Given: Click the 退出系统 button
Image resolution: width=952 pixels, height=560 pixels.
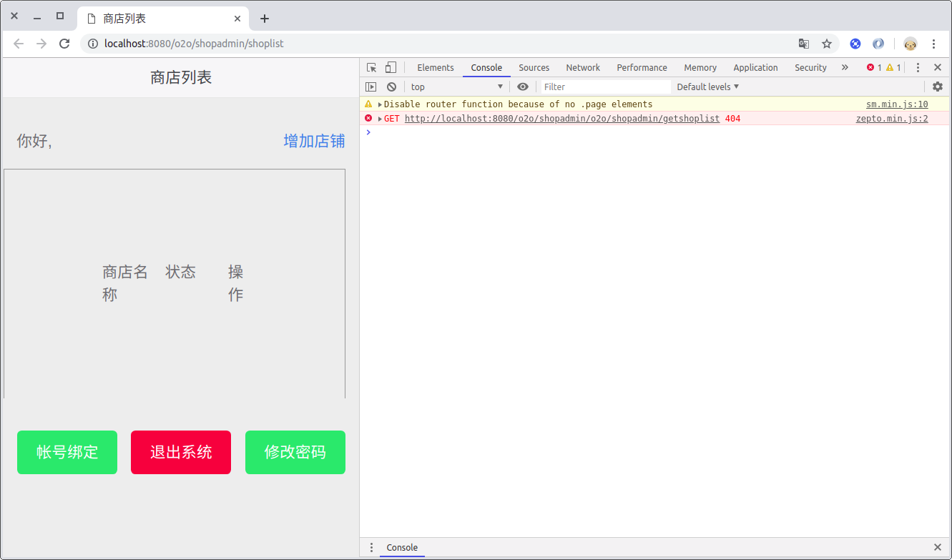Looking at the screenshot, I should point(180,452).
